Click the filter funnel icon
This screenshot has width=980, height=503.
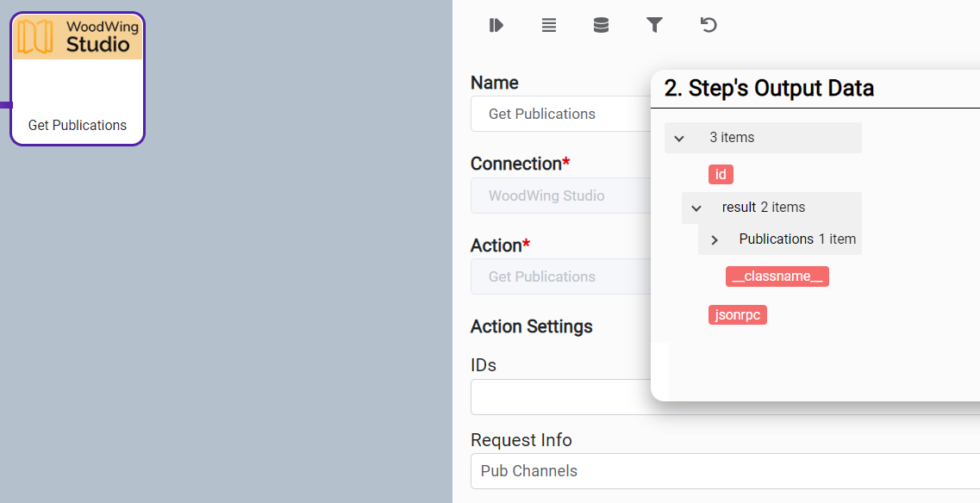(654, 26)
